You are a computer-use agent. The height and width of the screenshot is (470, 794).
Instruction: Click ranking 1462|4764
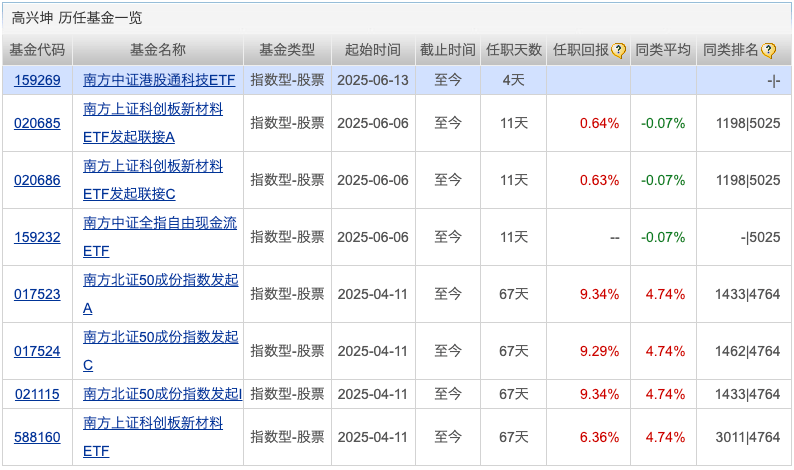[747, 351]
